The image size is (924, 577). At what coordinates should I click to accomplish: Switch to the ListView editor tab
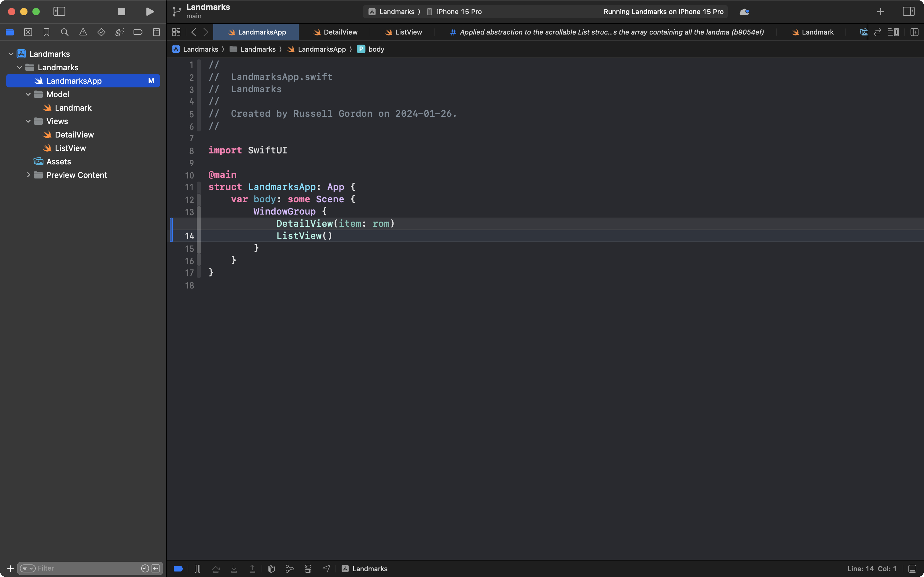click(403, 32)
